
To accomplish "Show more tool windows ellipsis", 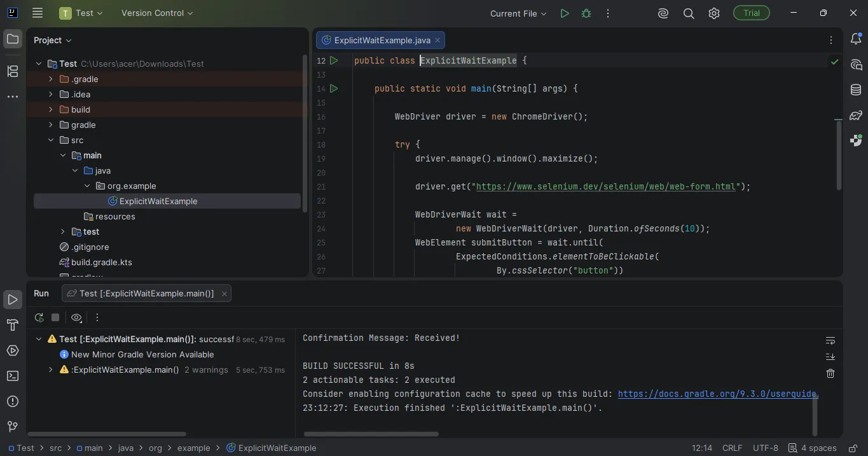I will click(x=13, y=97).
